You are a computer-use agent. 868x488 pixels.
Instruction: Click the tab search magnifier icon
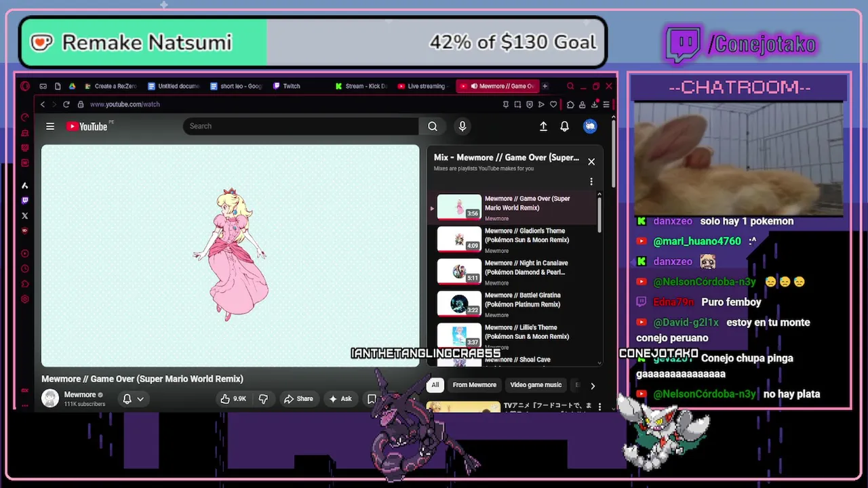570,86
